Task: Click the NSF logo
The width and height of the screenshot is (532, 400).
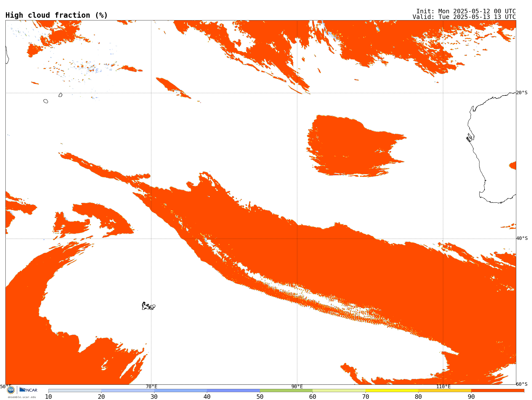Action: tap(11, 390)
